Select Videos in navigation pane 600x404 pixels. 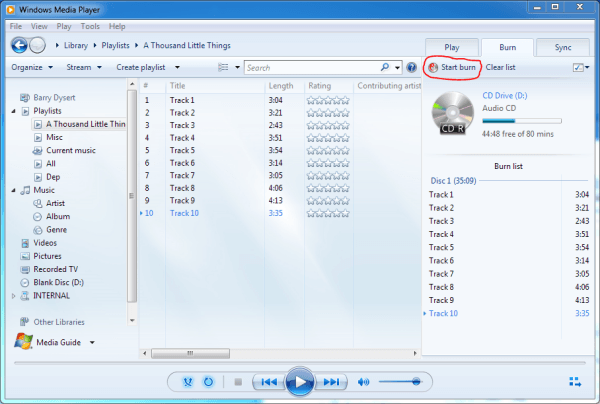click(x=45, y=243)
